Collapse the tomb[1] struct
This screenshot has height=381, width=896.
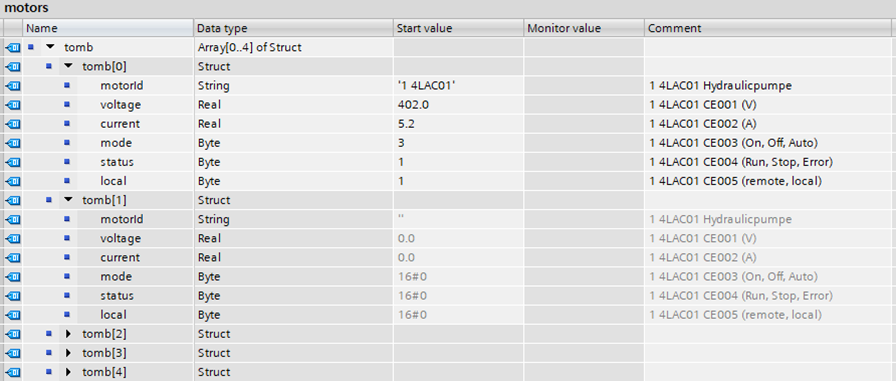tap(69, 200)
